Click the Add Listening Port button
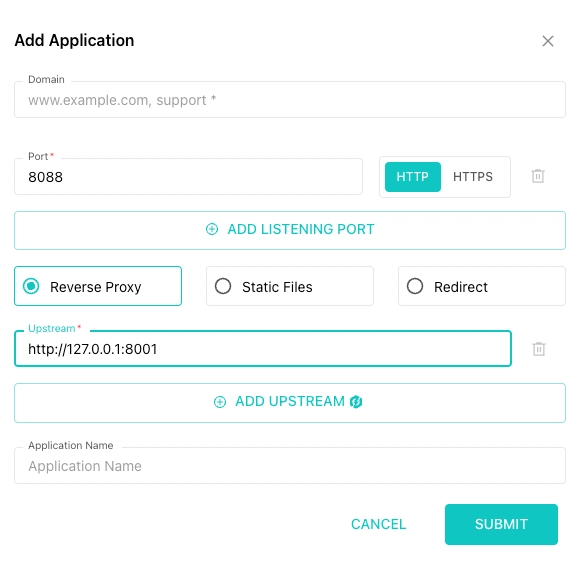Screen dimensions: 580x567 click(290, 230)
